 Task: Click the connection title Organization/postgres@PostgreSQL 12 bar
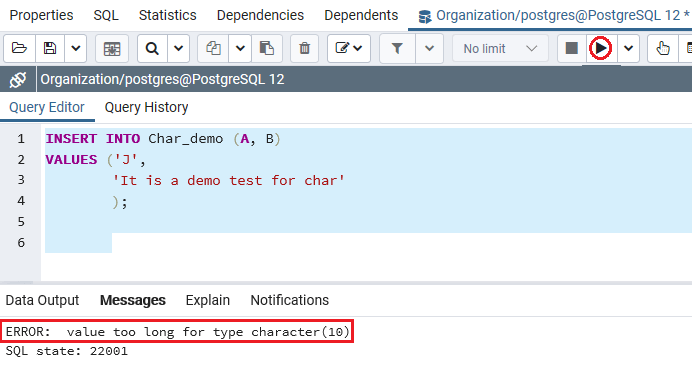tap(162, 79)
